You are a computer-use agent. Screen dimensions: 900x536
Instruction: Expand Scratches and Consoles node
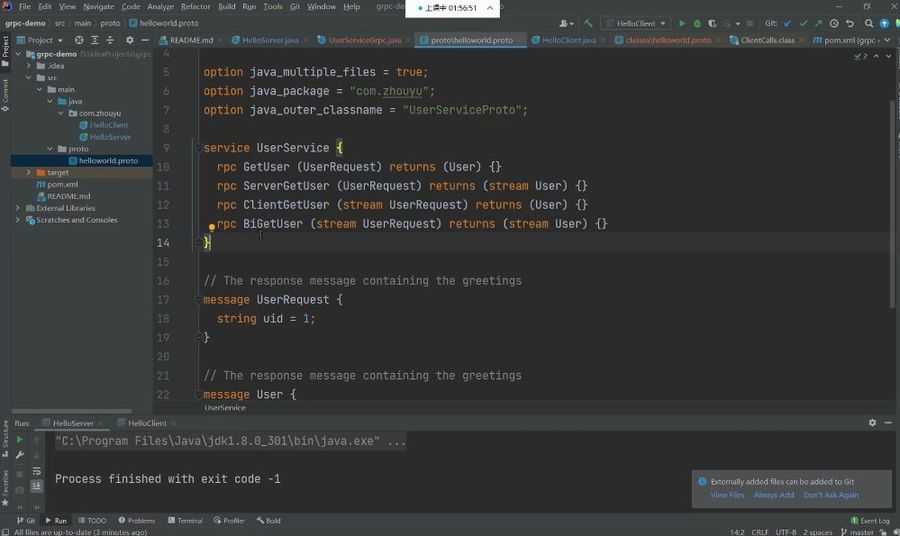point(18,220)
